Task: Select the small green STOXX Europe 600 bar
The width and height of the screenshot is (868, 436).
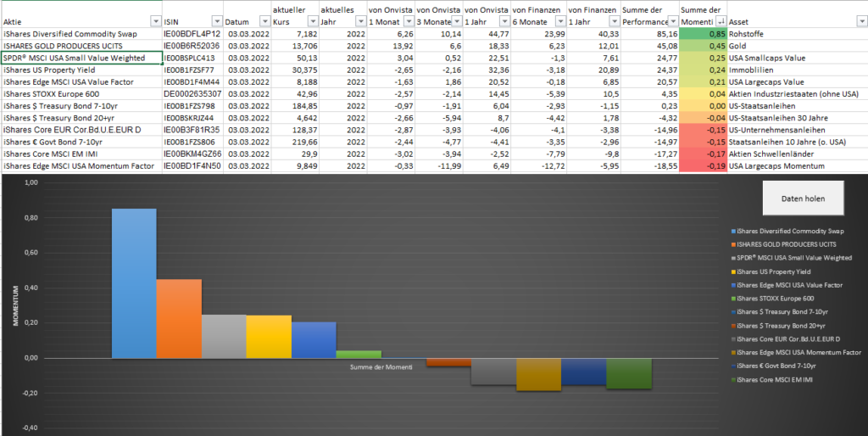Action: pos(359,355)
